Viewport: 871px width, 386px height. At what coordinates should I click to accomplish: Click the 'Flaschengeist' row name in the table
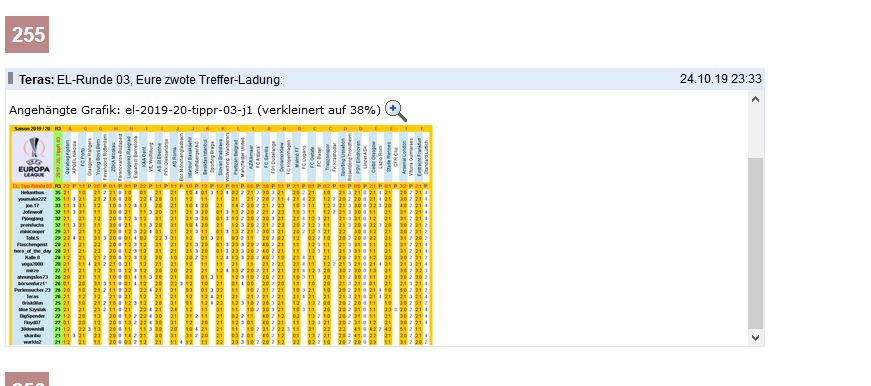point(32,244)
